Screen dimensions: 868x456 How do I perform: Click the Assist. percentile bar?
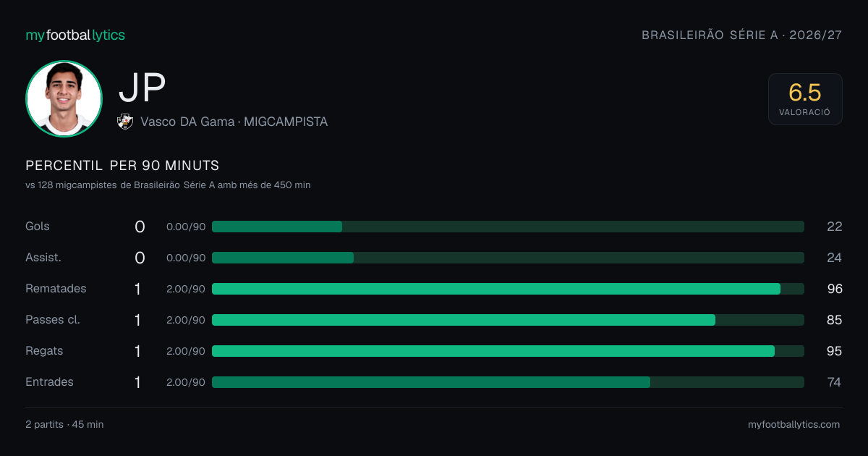tap(508, 258)
